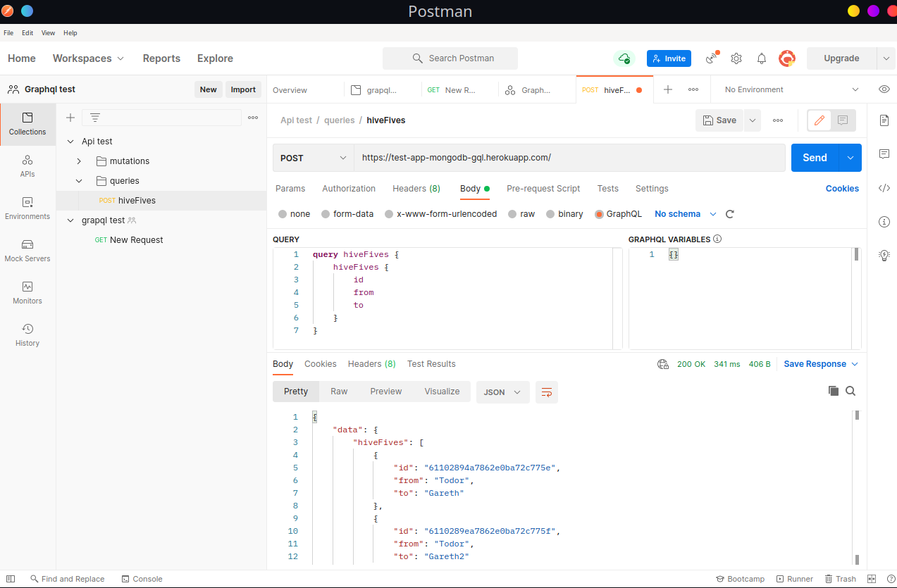897x588 pixels.
Task: Switch to the Raw response view
Action: click(x=339, y=392)
